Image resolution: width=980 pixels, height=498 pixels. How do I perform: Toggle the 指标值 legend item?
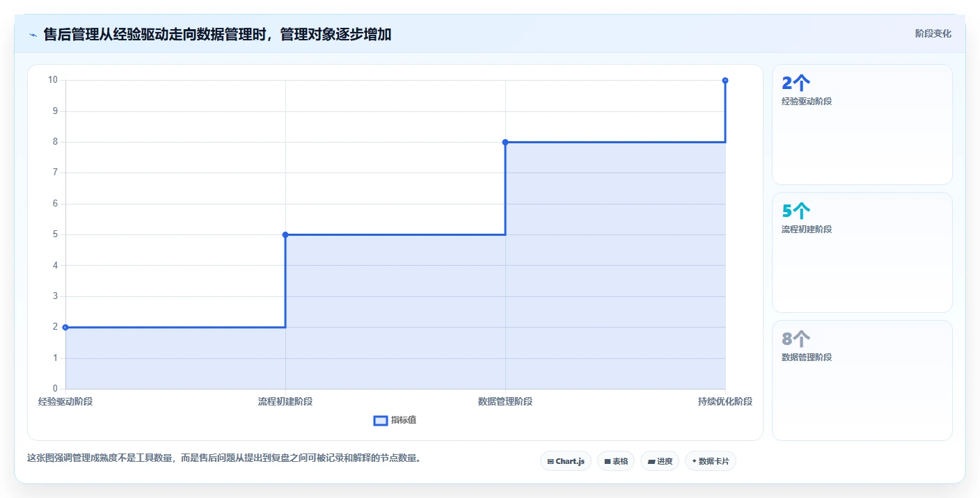point(395,420)
